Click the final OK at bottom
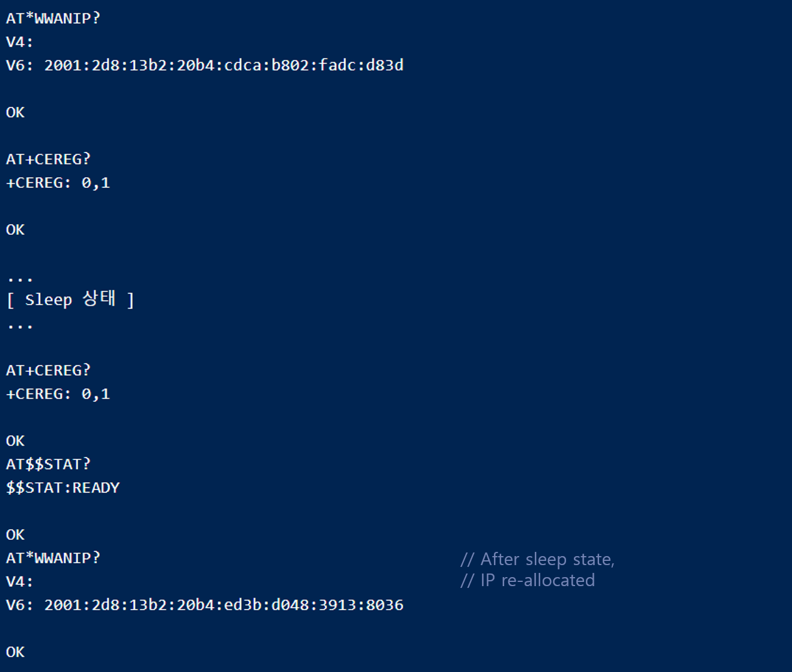792x672 pixels. coord(16,652)
